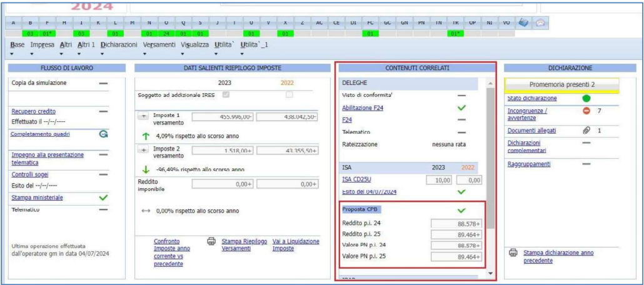Open Confronto Imposte anno corrente vs precedente

(172, 252)
